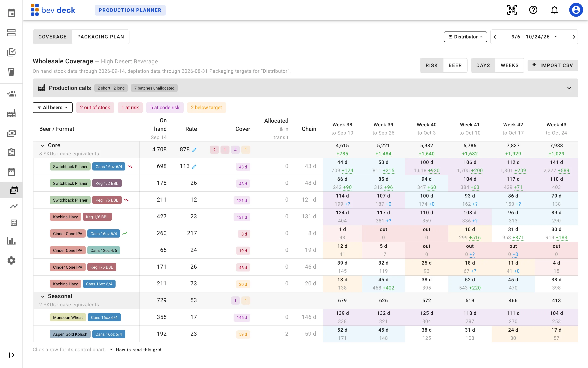Edit Switchback Pilsner rate 113 pencil icon
This screenshot has width=588, height=368.
click(x=194, y=167)
